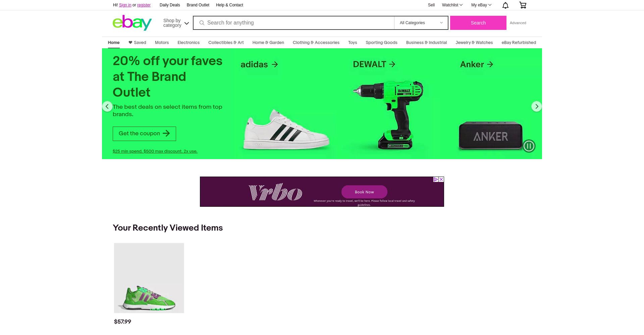This screenshot has width=644, height=335.
Task: Pause the banner carousel autoplay
Action: pos(529,146)
